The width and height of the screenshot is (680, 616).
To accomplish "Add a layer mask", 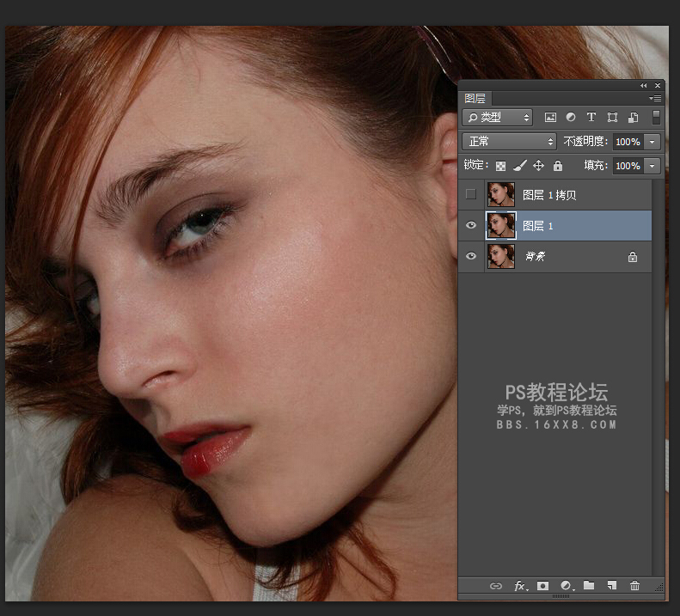I will [542, 586].
